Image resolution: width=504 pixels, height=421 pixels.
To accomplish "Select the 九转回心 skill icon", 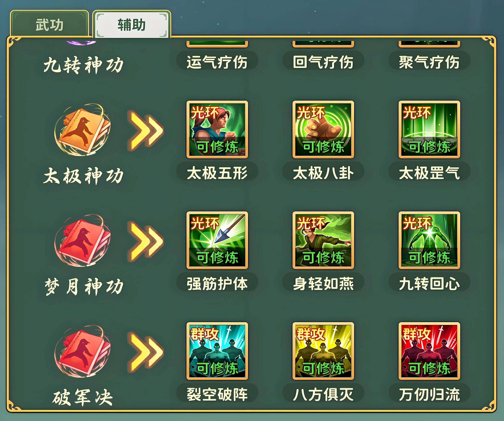I will coord(429,240).
